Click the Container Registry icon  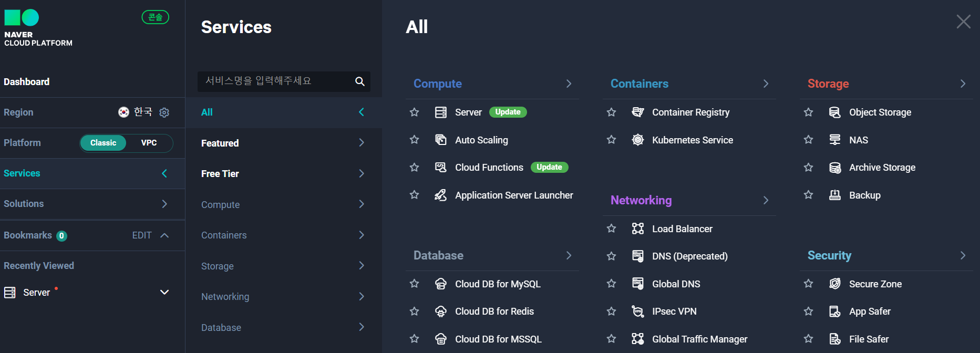[x=638, y=112]
